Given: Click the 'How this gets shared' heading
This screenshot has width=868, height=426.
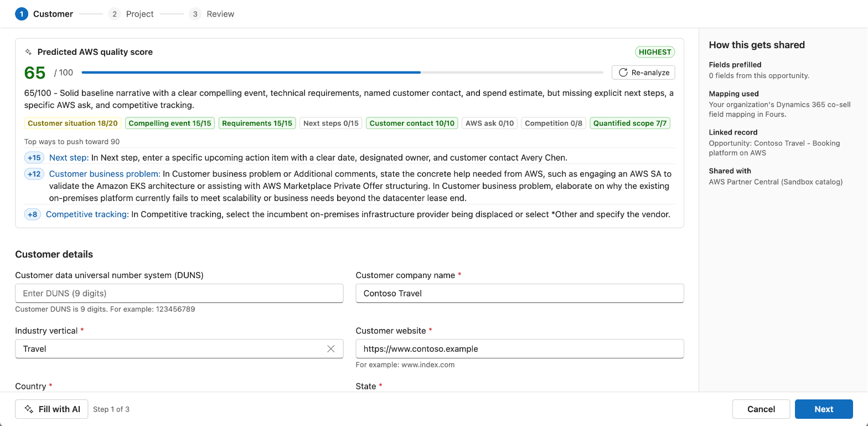Looking at the screenshot, I should click(757, 45).
